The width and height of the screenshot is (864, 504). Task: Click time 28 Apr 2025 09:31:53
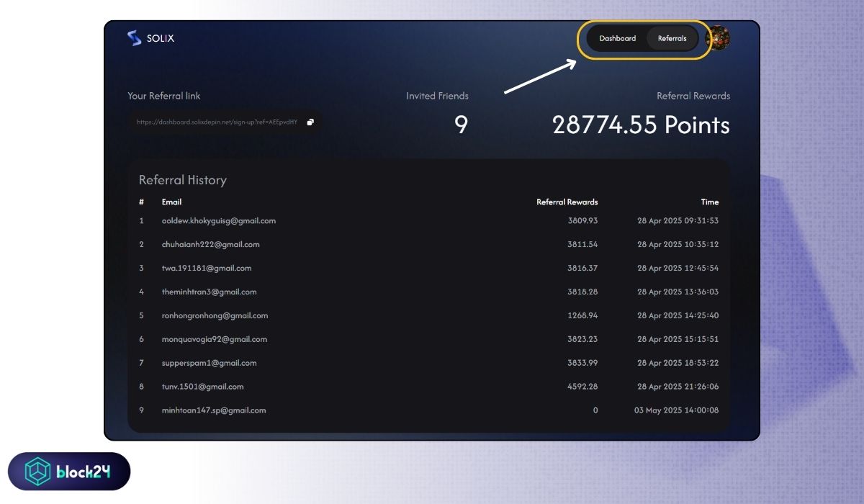tap(678, 221)
